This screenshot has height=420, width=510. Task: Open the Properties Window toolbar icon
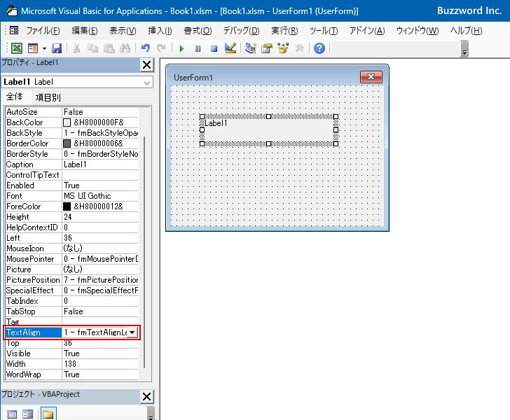pos(267,48)
